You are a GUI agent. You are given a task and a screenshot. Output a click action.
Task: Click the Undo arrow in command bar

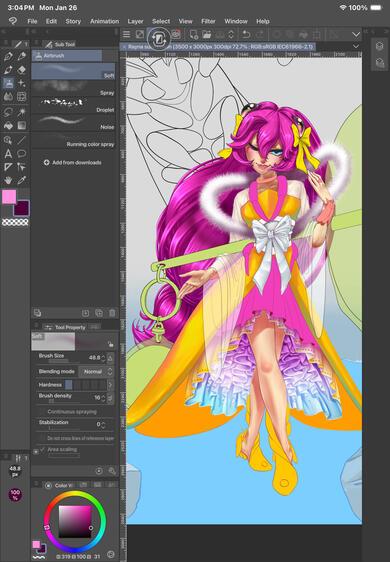point(246,34)
